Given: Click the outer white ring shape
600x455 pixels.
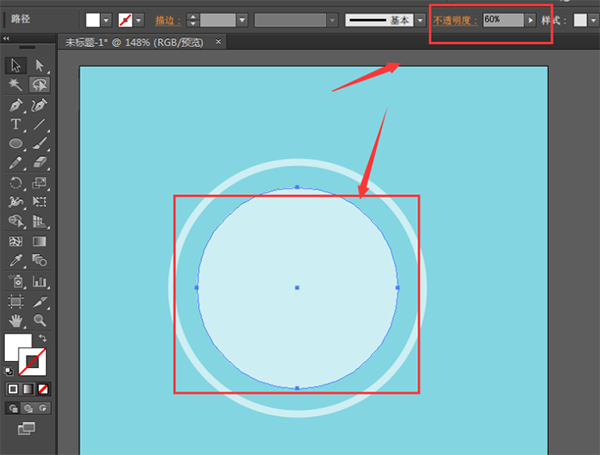Looking at the screenshot, I should pos(297,161).
